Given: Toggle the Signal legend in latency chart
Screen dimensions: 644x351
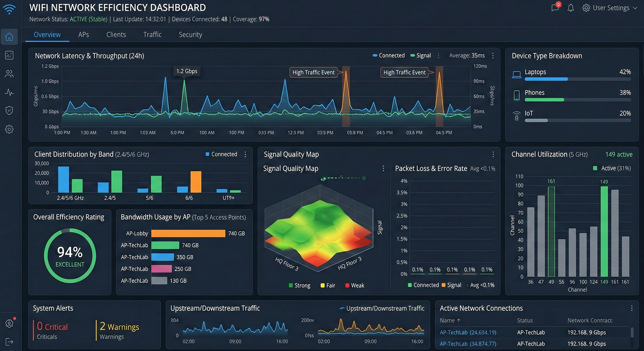Looking at the screenshot, I should 421,56.
